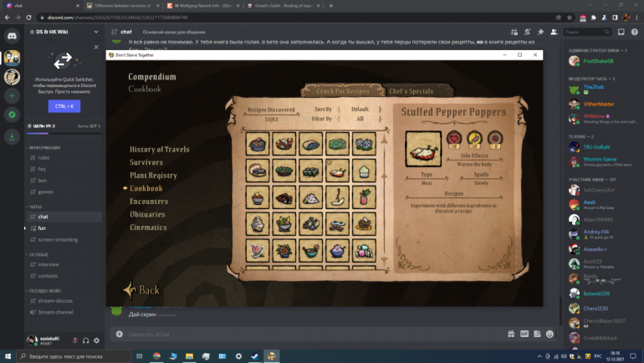Select History of Travels in Compendium menu
The image size is (644, 363).
tap(160, 150)
